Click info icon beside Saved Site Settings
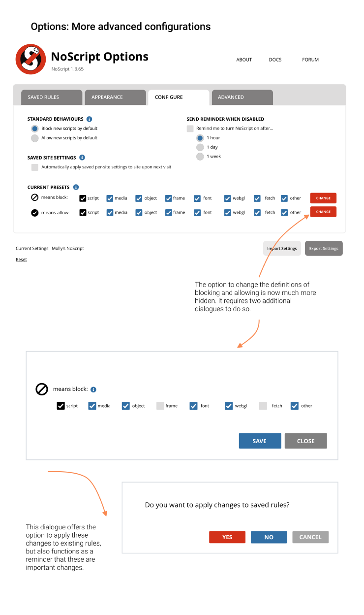The height and width of the screenshot is (615, 364). 82,158
